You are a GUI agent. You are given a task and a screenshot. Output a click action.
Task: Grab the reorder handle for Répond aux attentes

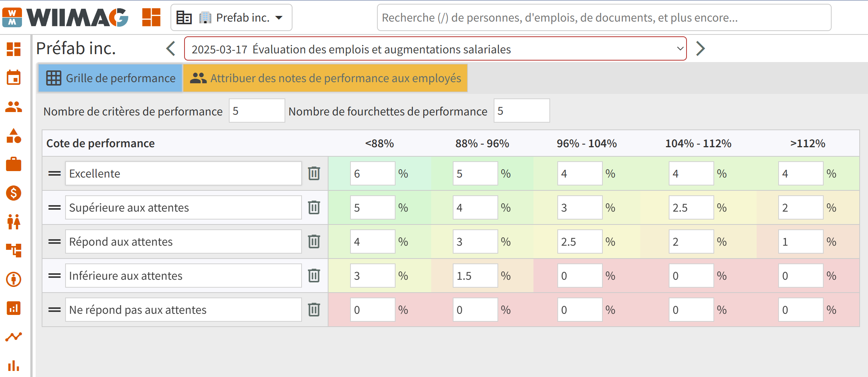(x=55, y=241)
